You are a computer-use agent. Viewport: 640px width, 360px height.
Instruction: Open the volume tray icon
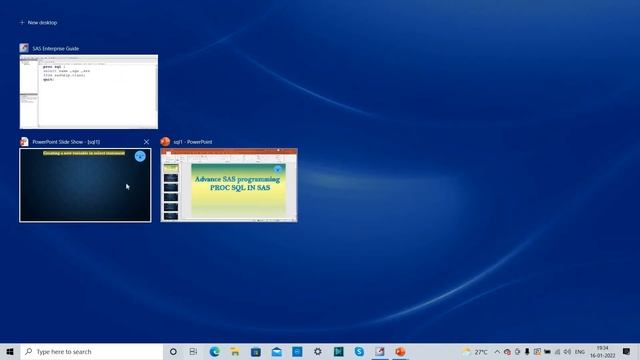coord(567,351)
